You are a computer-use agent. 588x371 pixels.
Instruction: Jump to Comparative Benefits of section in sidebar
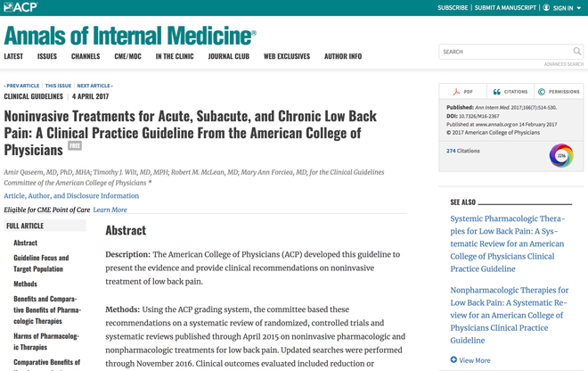pos(47,362)
